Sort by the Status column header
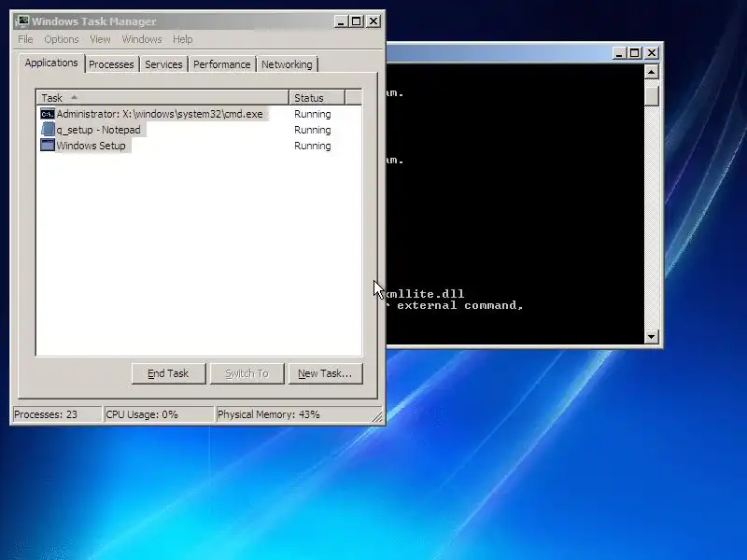Screen dimensions: 747x560 pos(317,98)
